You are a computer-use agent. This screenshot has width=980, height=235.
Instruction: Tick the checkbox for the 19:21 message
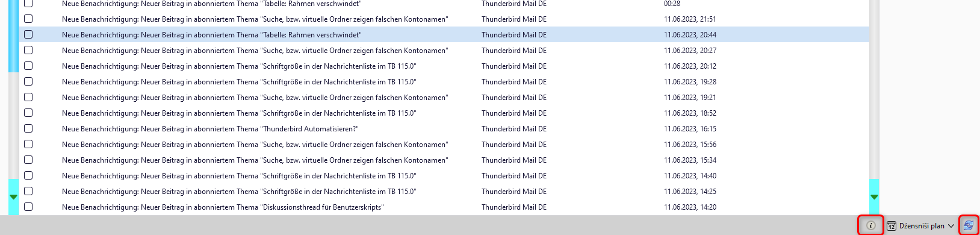28,97
